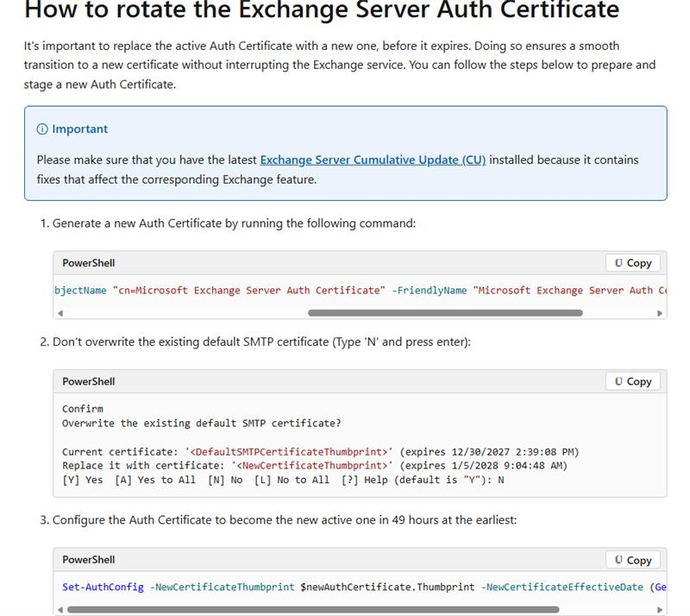
Task: Click the PowerShell label of the first code block
Action: 89,263
